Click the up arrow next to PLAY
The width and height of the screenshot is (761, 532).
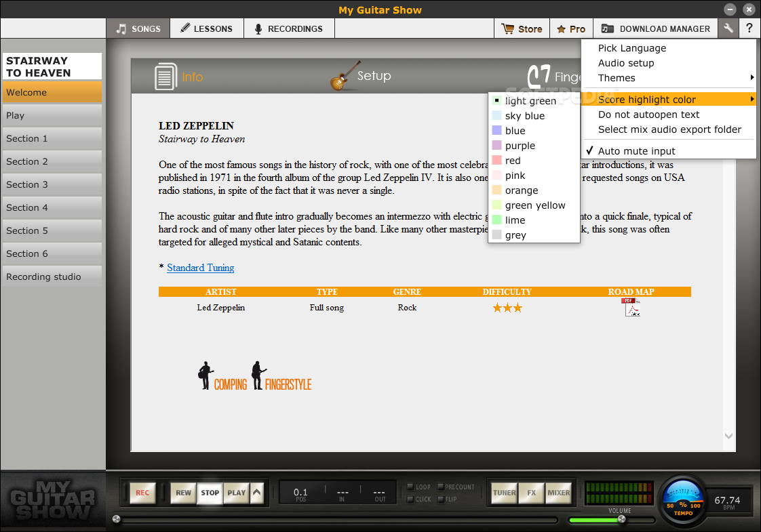click(257, 493)
